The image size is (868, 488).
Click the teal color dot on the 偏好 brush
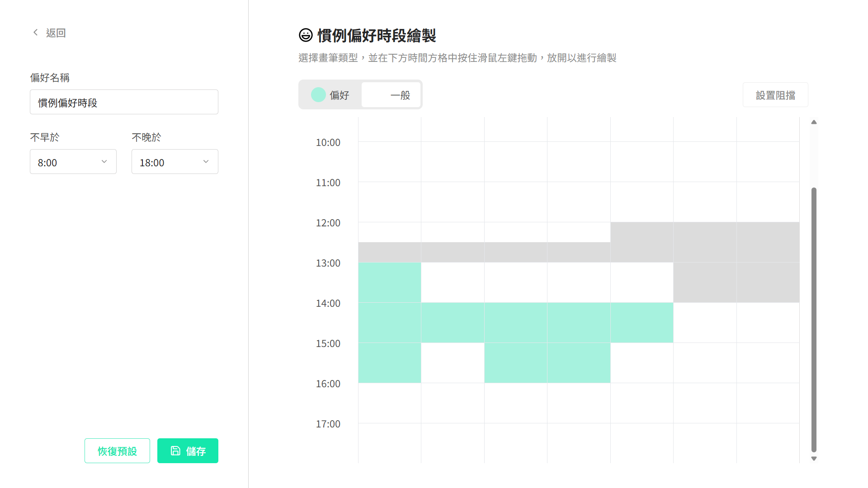click(x=318, y=95)
